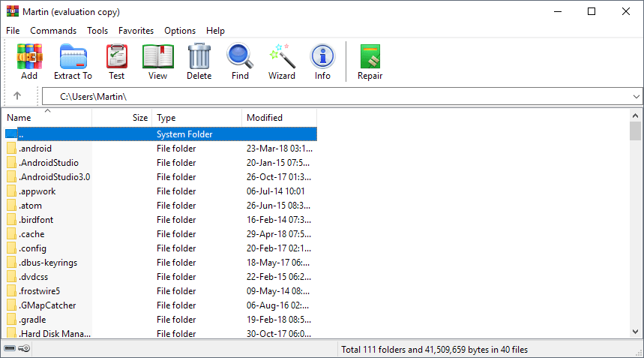Open the View book icon
Screen dimensions: 644x358
pos(157,56)
